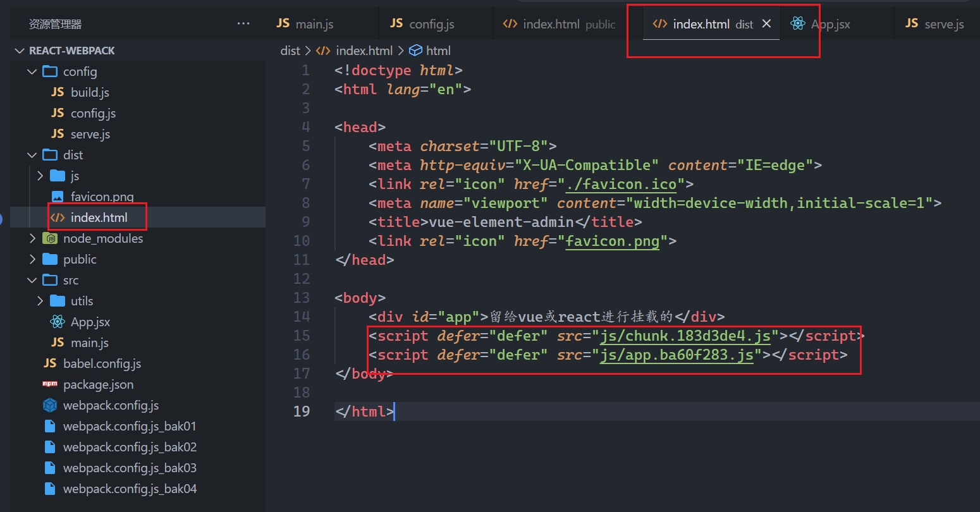Open App.jsx in the src folder
This screenshot has width=980, height=512.
(x=90, y=322)
